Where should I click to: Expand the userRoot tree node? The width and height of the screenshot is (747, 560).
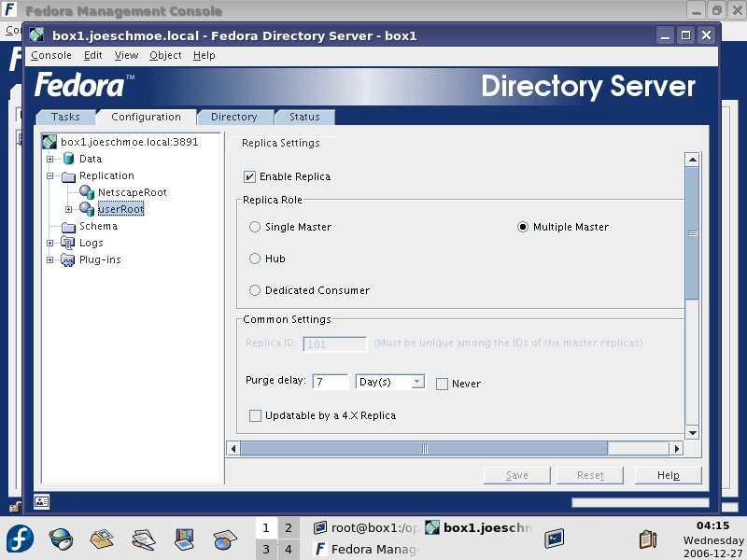click(68, 209)
